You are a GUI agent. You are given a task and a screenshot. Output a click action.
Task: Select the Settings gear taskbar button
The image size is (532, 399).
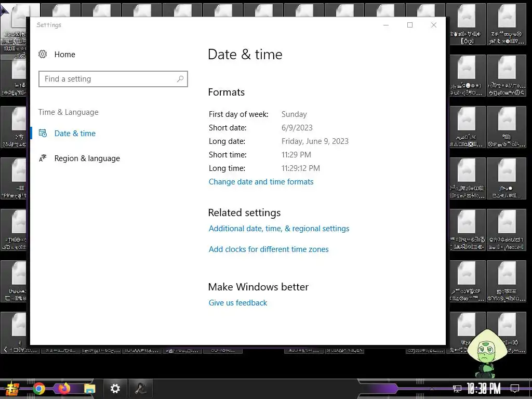click(115, 389)
